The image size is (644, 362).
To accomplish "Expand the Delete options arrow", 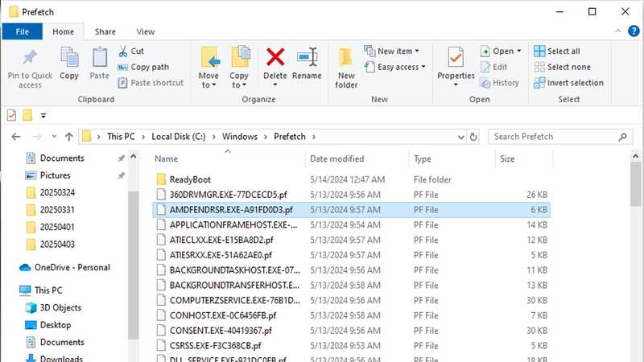I will (x=275, y=85).
